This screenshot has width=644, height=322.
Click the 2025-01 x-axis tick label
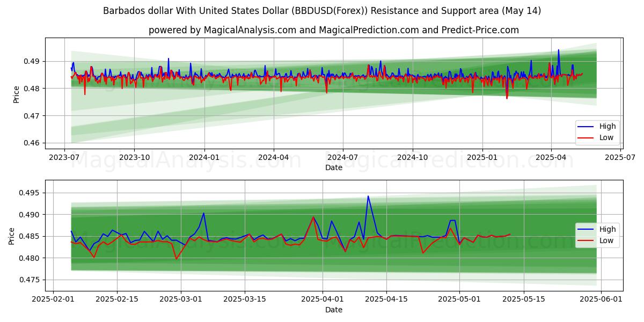tap(482, 158)
